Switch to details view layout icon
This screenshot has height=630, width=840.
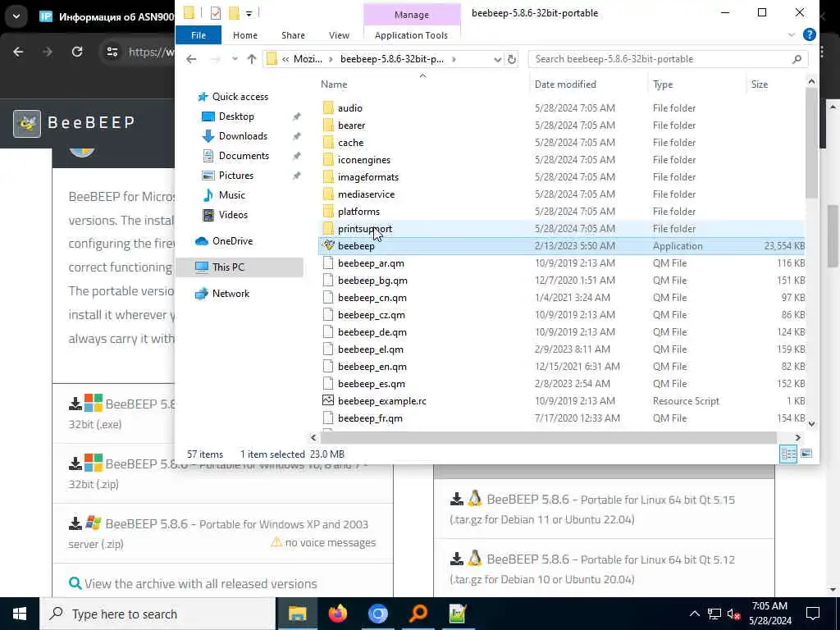point(788,454)
